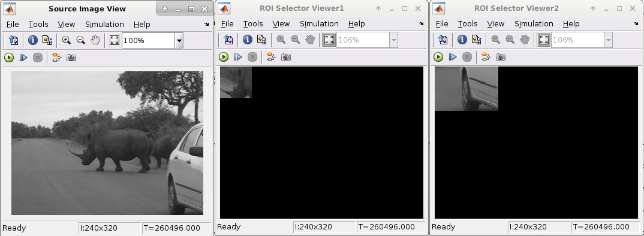The height and width of the screenshot is (236, 644).
Task: Toggle Fit to Window in ROI Selector Viewer1
Action: [329, 40]
